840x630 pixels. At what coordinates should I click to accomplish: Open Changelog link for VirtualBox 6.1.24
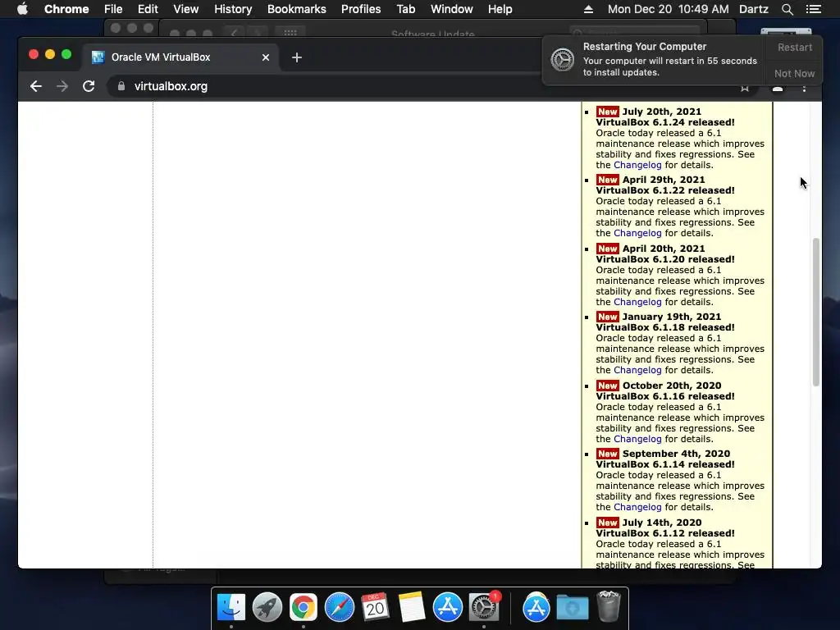point(637,165)
